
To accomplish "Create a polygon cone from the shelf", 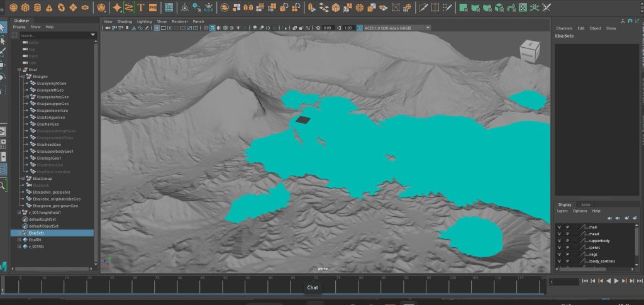I will pyautogui.click(x=49, y=8).
